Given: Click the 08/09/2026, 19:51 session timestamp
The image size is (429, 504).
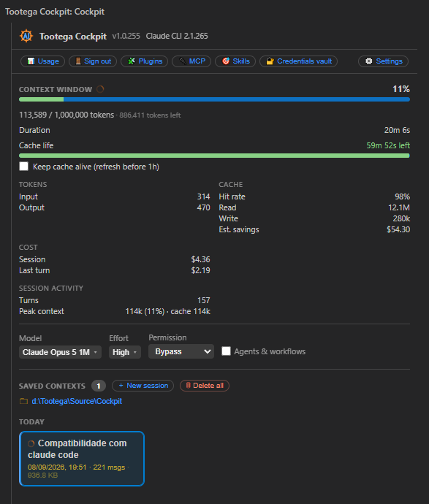Looking at the screenshot, I should tap(57, 467).
